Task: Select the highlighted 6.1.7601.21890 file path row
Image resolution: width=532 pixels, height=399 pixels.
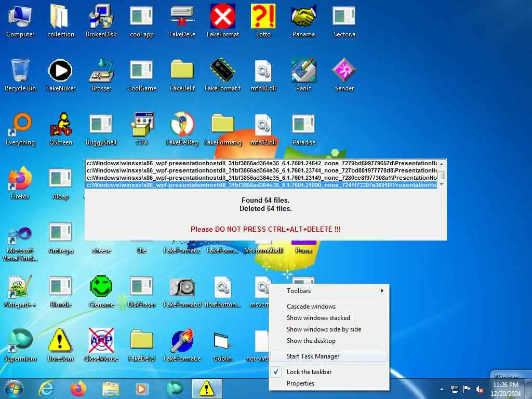Action: tap(262, 185)
